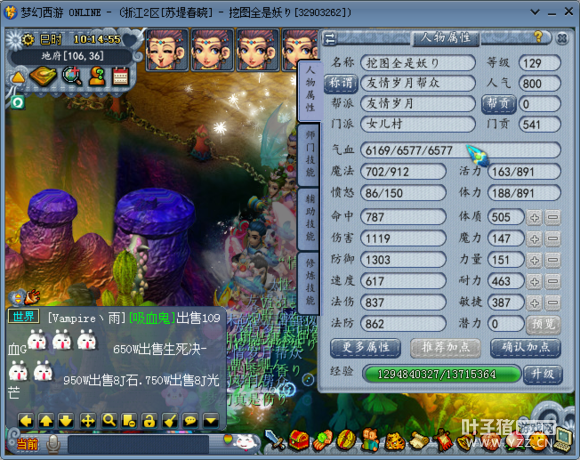Open 更多属性 more attributes
580x460 pixels.
[365, 348]
